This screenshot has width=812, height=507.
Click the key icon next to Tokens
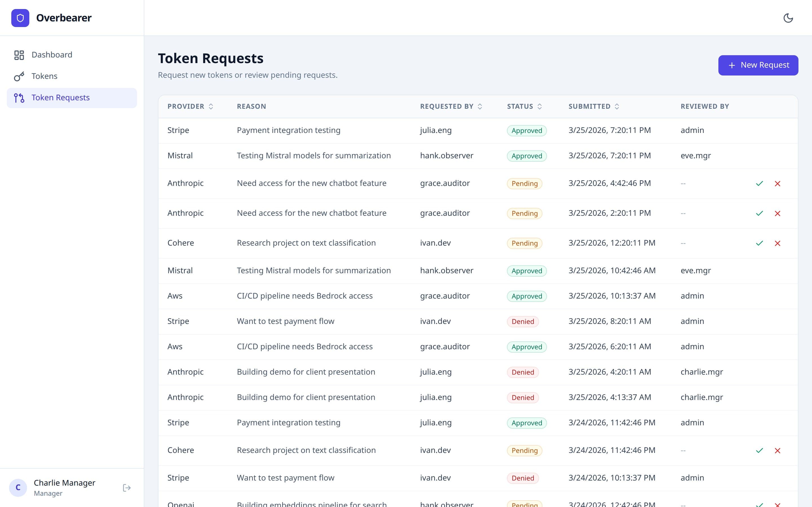coord(19,76)
